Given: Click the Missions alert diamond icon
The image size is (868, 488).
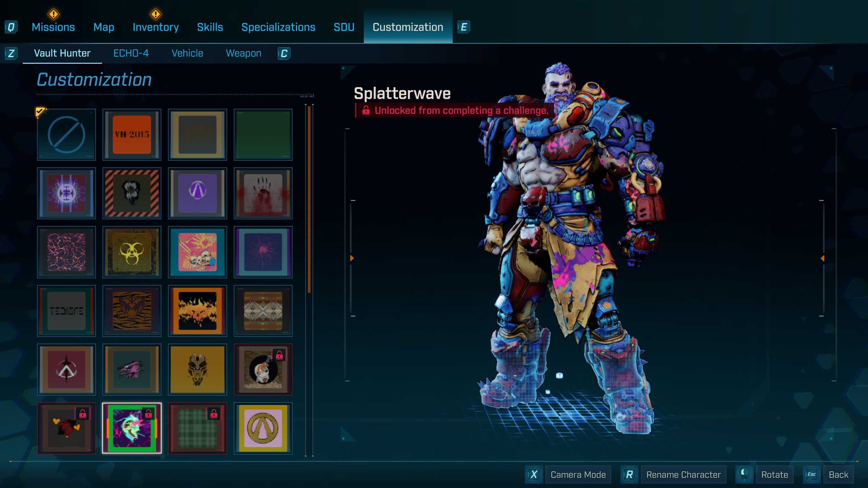Looking at the screenshot, I should (54, 14).
